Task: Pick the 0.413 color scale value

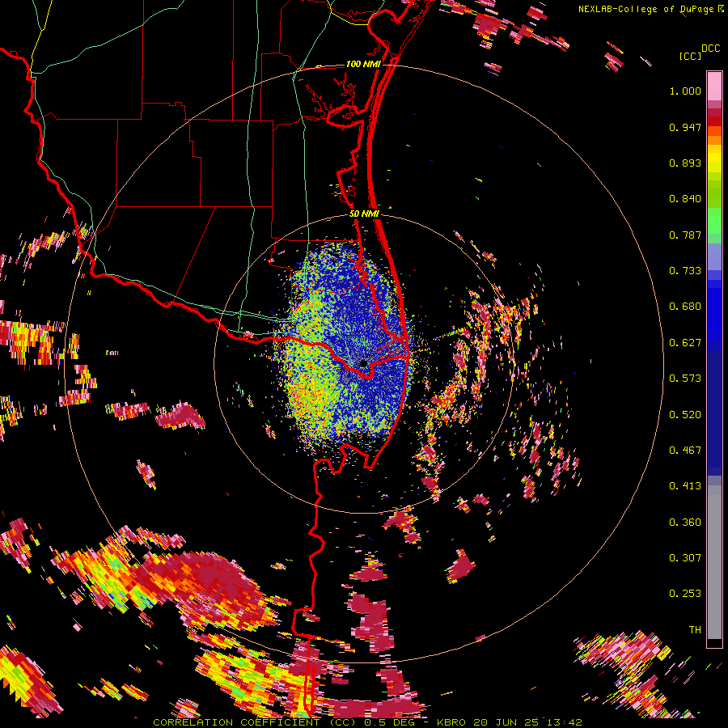Action: point(685,486)
